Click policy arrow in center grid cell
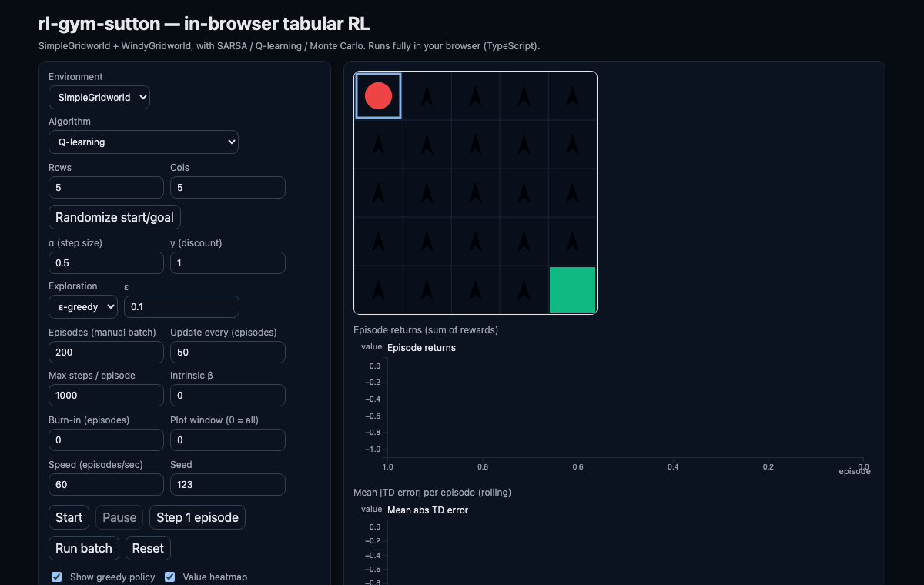This screenshot has height=585, width=924. point(475,193)
